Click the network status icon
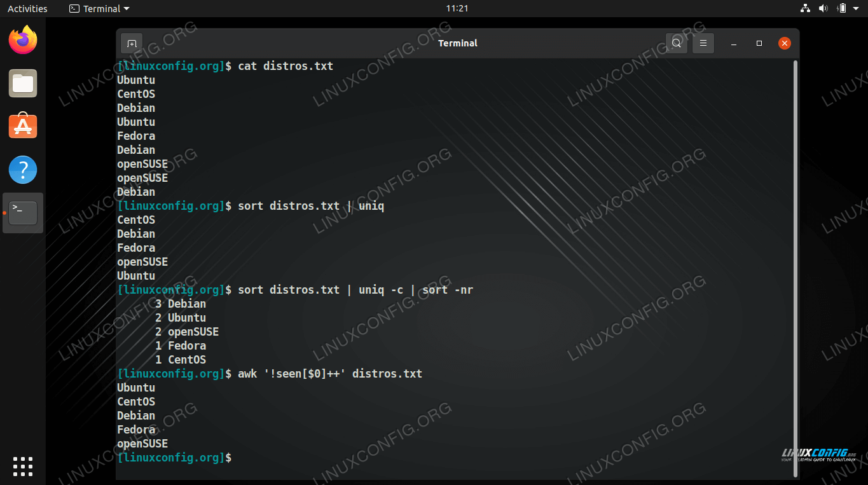The image size is (868, 485). point(805,8)
